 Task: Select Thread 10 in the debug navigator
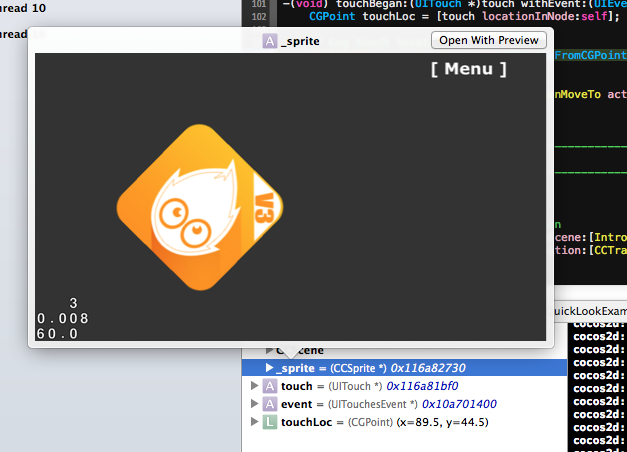(x=23, y=8)
